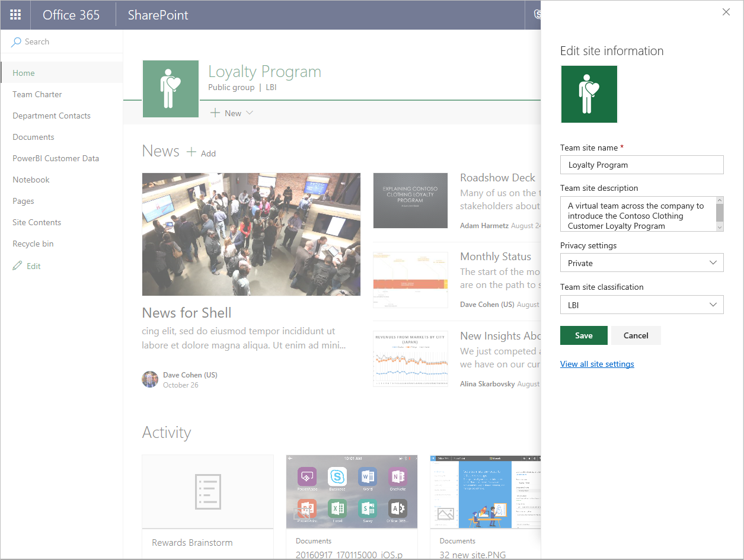
Task: Open the Team site classification dropdown
Action: (642, 305)
